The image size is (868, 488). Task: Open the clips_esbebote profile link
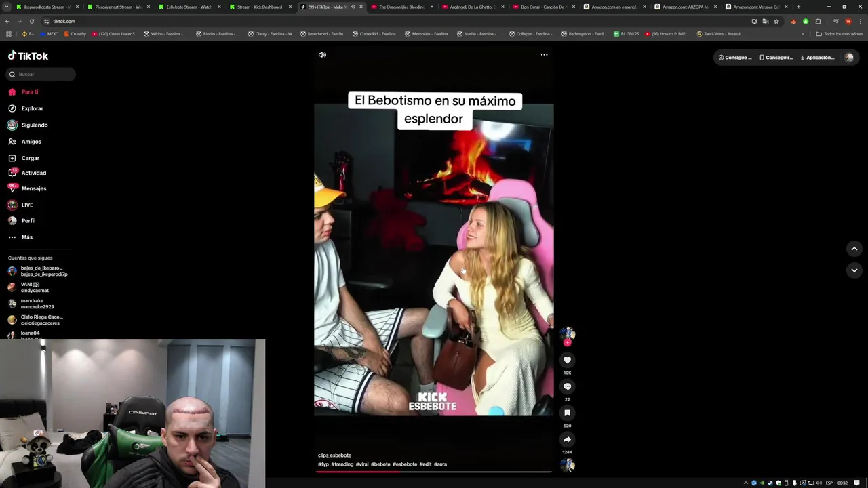click(334, 455)
